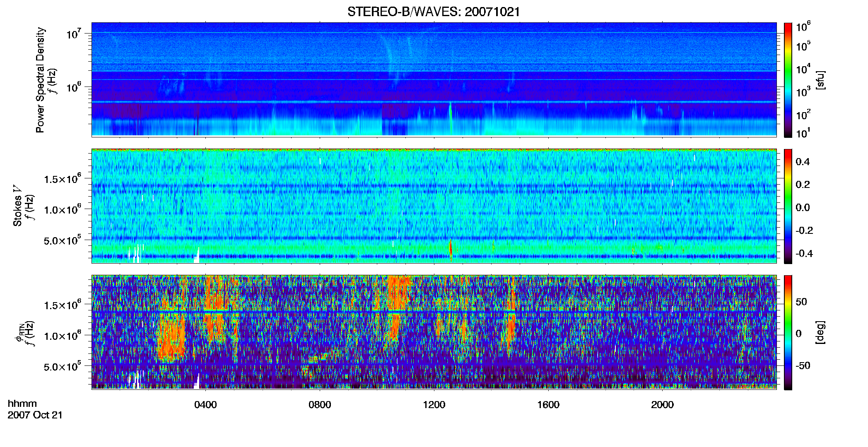Image resolution: width=868 pixels, height=447 pixels.
Task: Click the plot title STEREO-B/WAVES: 20071021
Action: coord(434,12)
